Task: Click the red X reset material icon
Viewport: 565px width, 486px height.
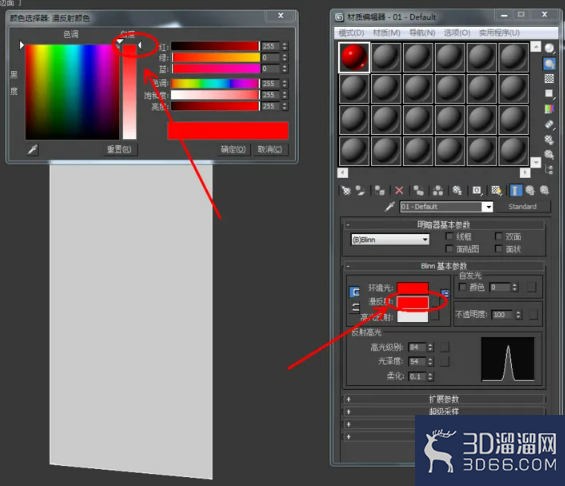Action: pos(399,190)
